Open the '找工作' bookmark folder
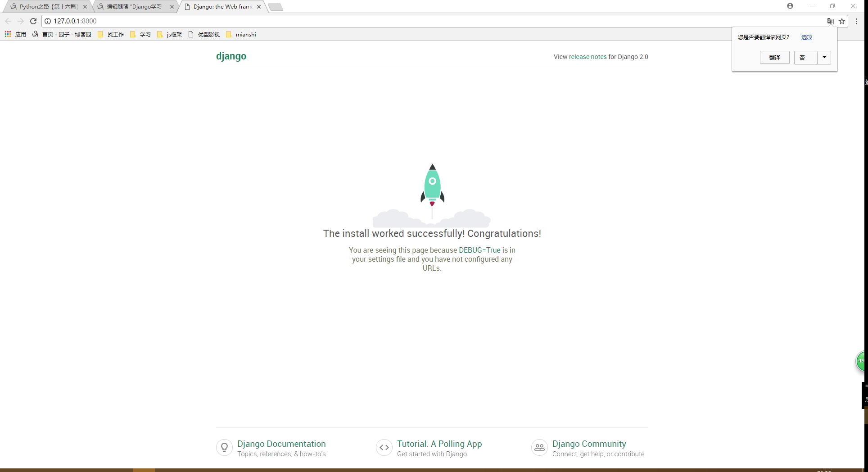 (111, 34)
